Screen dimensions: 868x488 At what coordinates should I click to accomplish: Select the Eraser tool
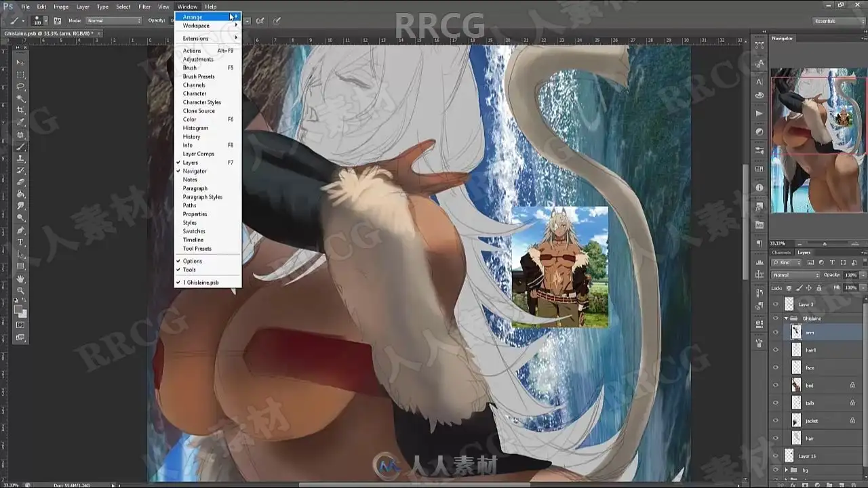click(21, 182)
